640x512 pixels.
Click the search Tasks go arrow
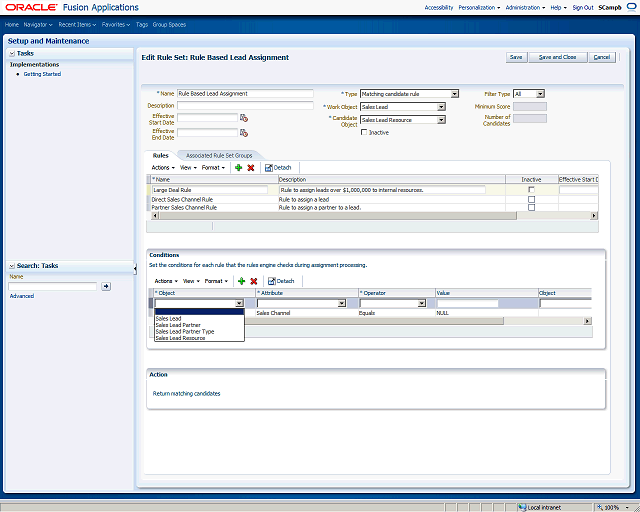[106, 286]
